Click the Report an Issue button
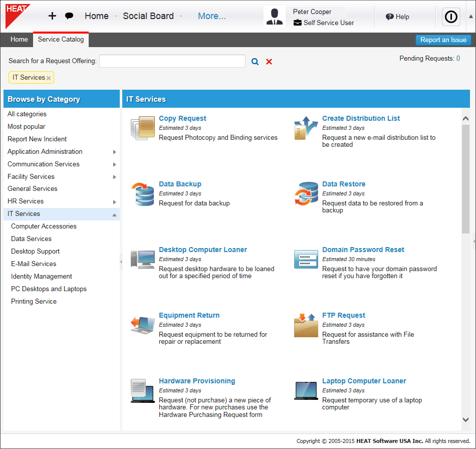The image size is (476, 449). (x=443, y=40)
